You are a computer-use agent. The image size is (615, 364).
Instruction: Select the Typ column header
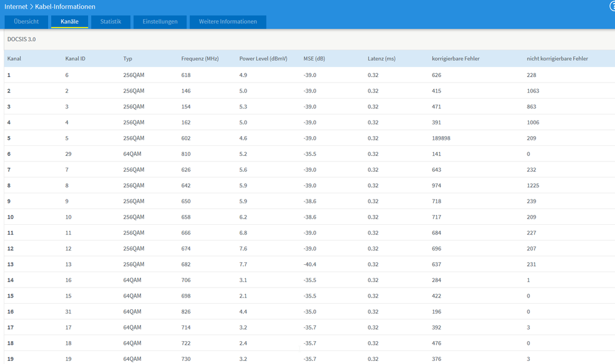(x=128, y=59)
